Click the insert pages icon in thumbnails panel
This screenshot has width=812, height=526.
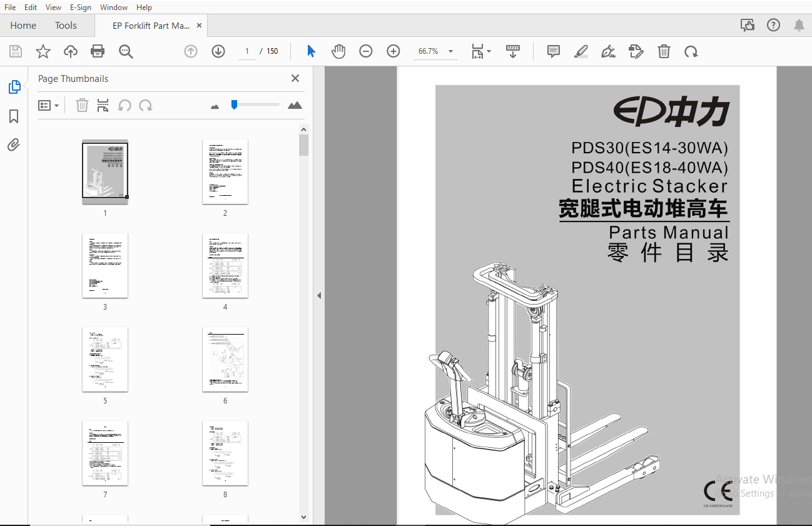(103, 105)
